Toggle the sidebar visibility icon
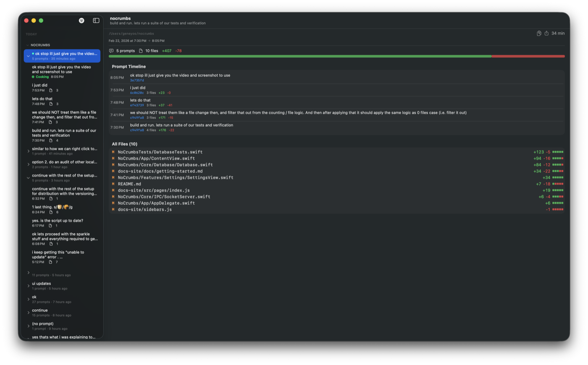Image resolution: width=588 pixels, height=365 pixels. [96, 20]
